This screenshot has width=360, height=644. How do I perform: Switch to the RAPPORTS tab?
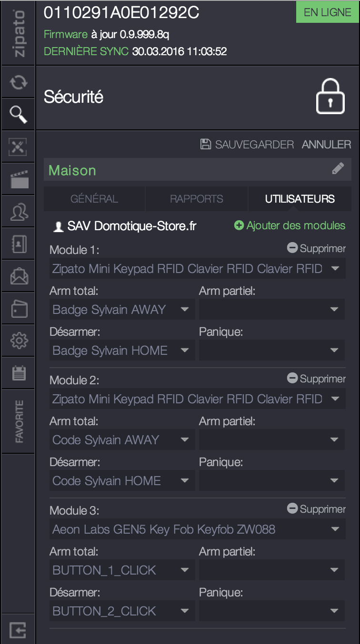(x=197, y=199)
